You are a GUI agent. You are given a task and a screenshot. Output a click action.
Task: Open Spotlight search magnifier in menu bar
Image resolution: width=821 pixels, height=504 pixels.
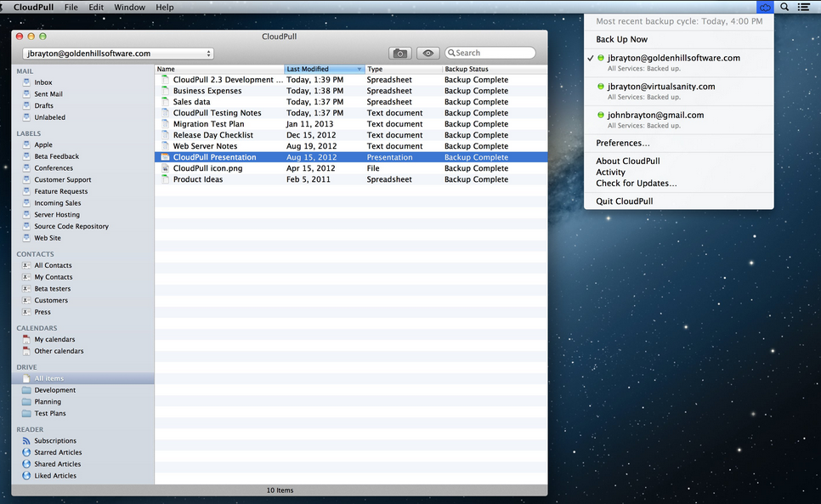pyautogui.click(x=784, y=7)
